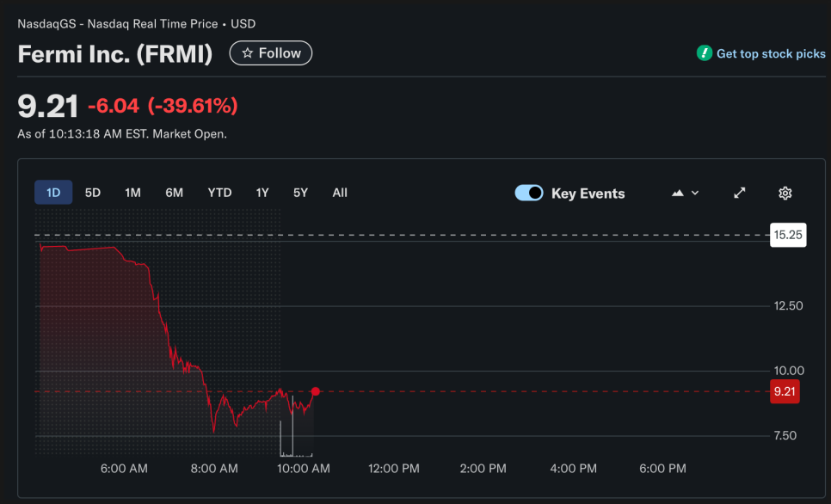Show the All time chart range
Viewport: 831px width, 504px height.
[x=340, y=193]
